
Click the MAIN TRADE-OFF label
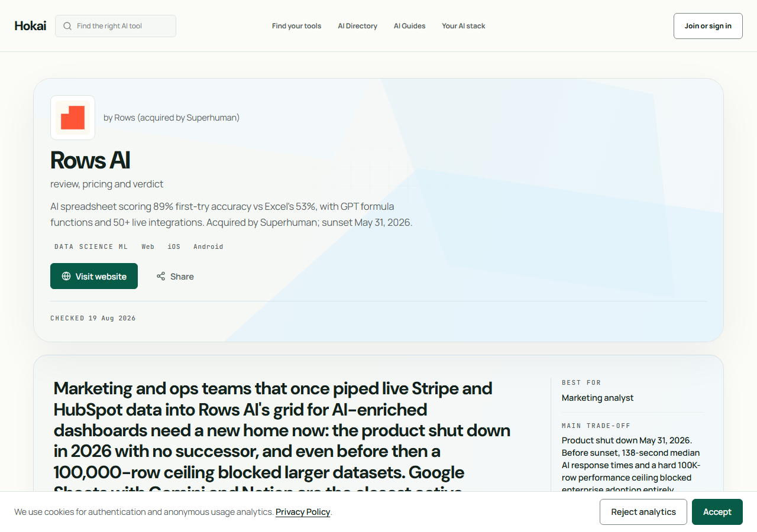(x=596, y=426)
